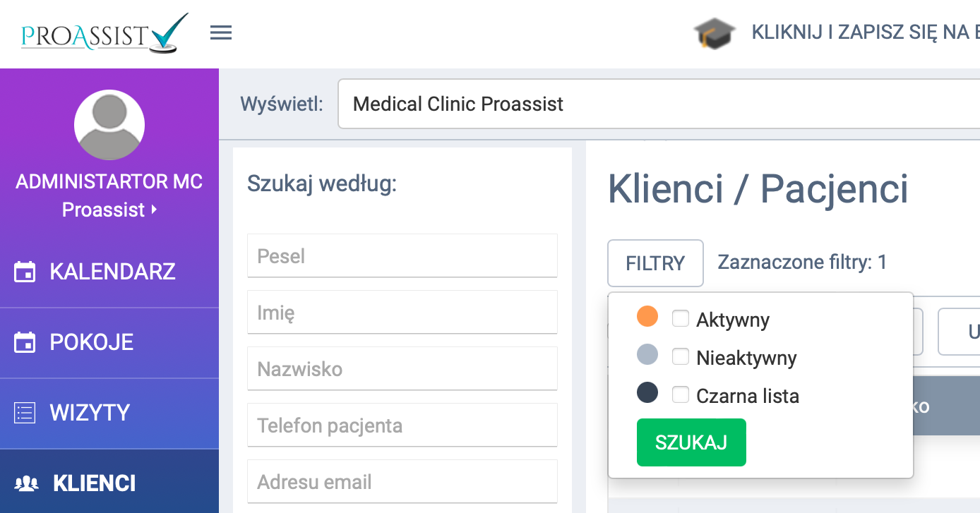Open the FILTRY dropdown panel
The width and height of the screenshot is (980, 513).
pos(655,262)
